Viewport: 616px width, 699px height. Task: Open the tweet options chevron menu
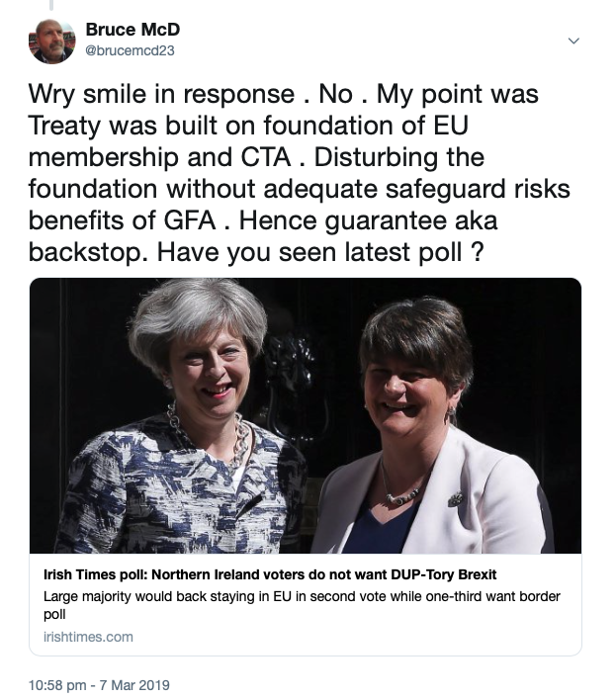(x=573, y=41)
